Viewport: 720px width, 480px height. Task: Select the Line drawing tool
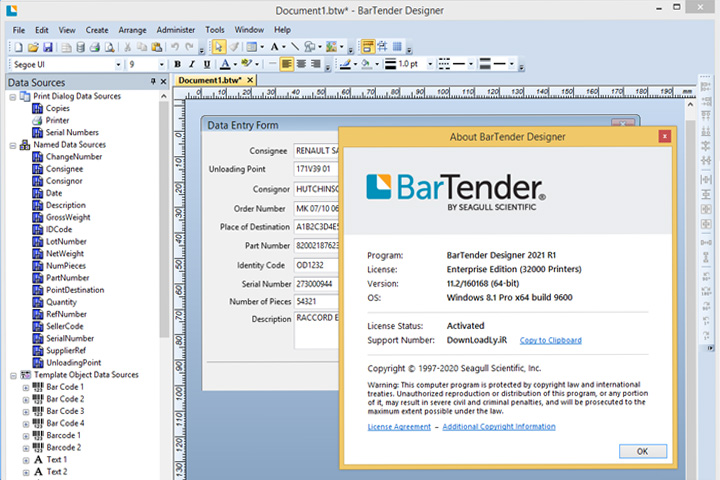coord(295,47)
